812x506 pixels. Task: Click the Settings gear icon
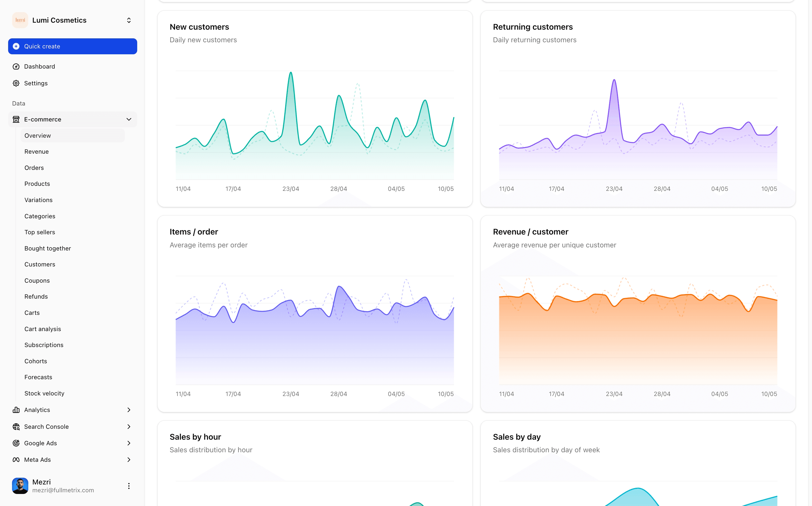[x=16, y=83]
